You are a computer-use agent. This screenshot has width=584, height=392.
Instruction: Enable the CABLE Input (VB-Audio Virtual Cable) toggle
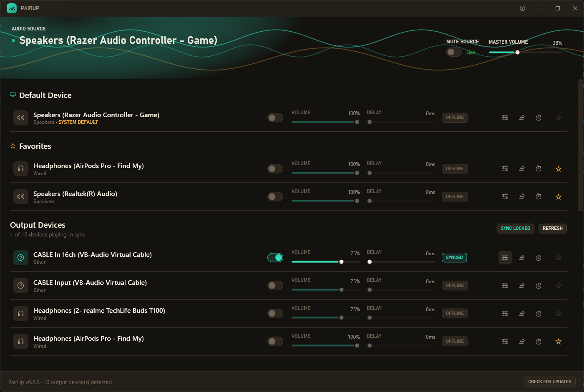pos(275,286)
